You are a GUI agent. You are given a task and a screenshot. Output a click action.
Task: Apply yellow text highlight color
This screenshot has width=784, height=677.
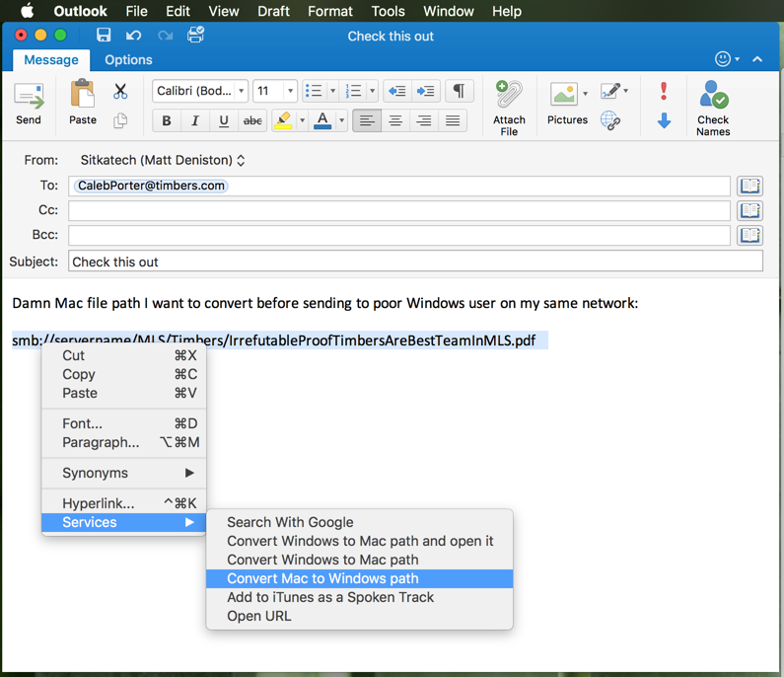coord(283,120)
